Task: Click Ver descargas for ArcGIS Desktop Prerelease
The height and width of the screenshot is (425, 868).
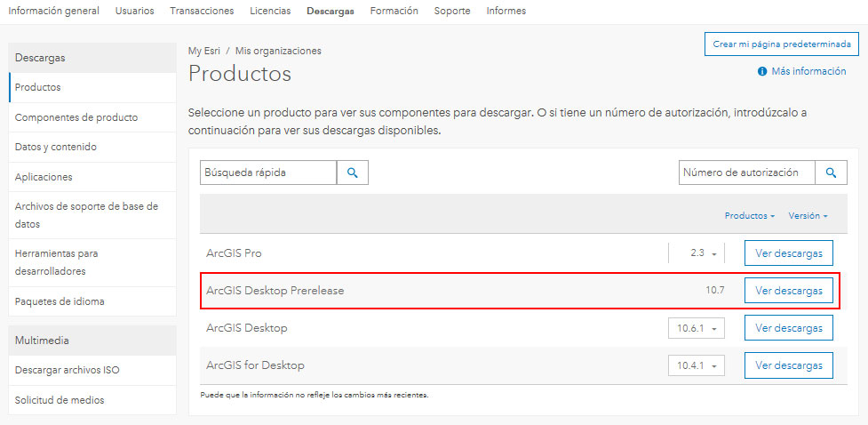Action: pos(789,291)
